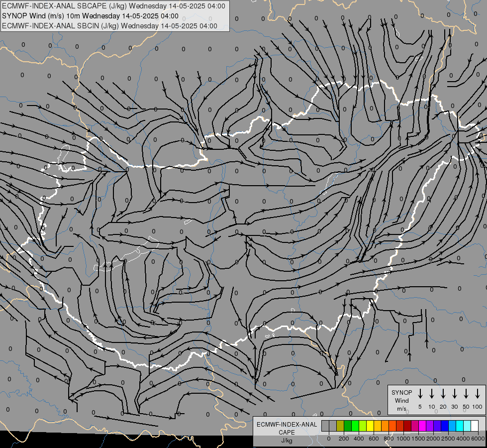Click the 6000 tick label on CAPE scale
This screenshot has height=448, width=487.
point(478,439)
